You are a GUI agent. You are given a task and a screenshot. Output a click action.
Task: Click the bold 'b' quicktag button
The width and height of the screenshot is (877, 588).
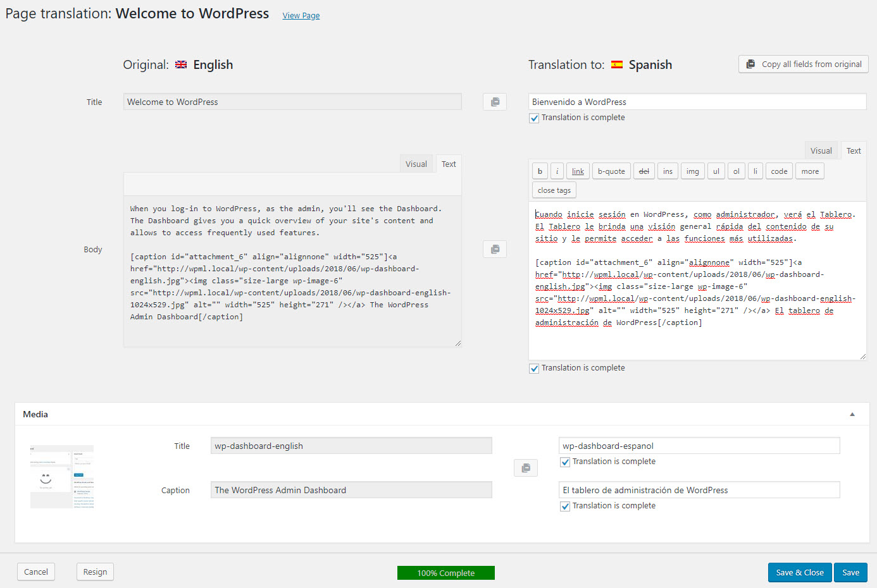(540, 171)
